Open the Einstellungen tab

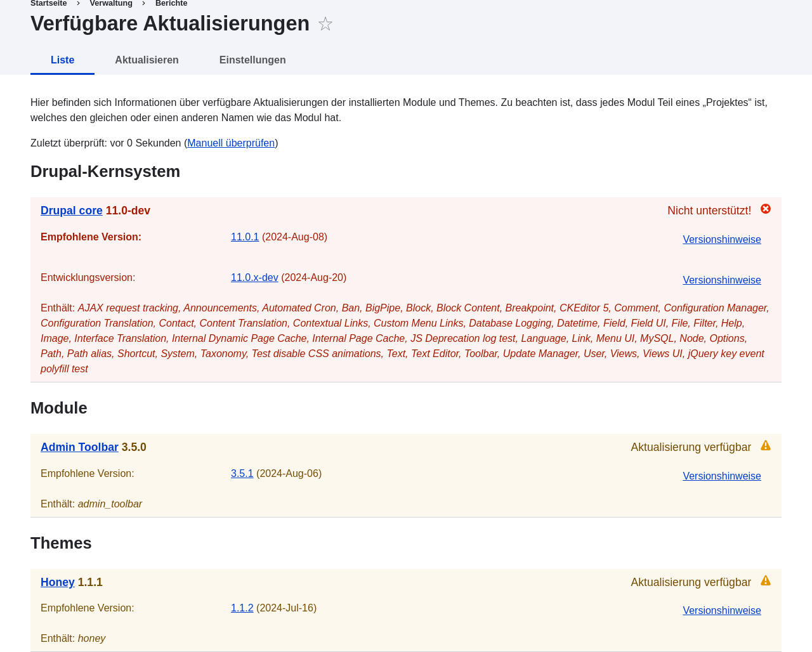coord(252,60)
